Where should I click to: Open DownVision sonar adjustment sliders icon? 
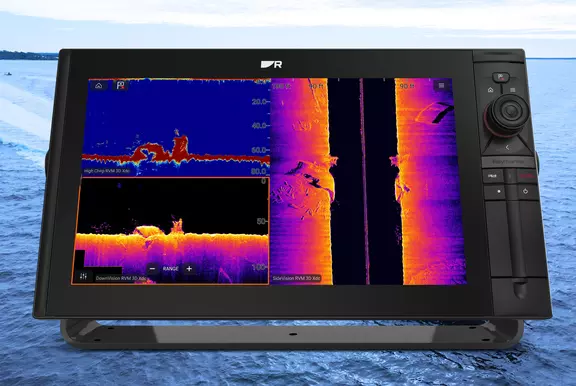[x=83, y=276]
